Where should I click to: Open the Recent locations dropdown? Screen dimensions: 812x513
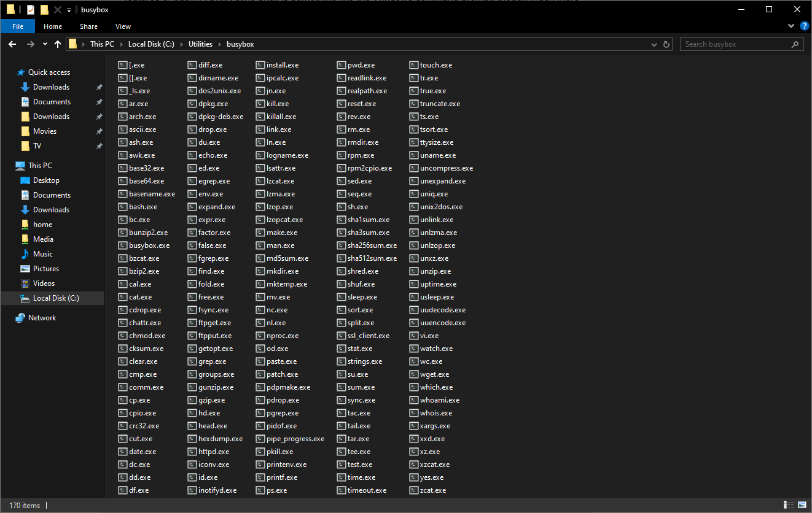click(45, 44)
